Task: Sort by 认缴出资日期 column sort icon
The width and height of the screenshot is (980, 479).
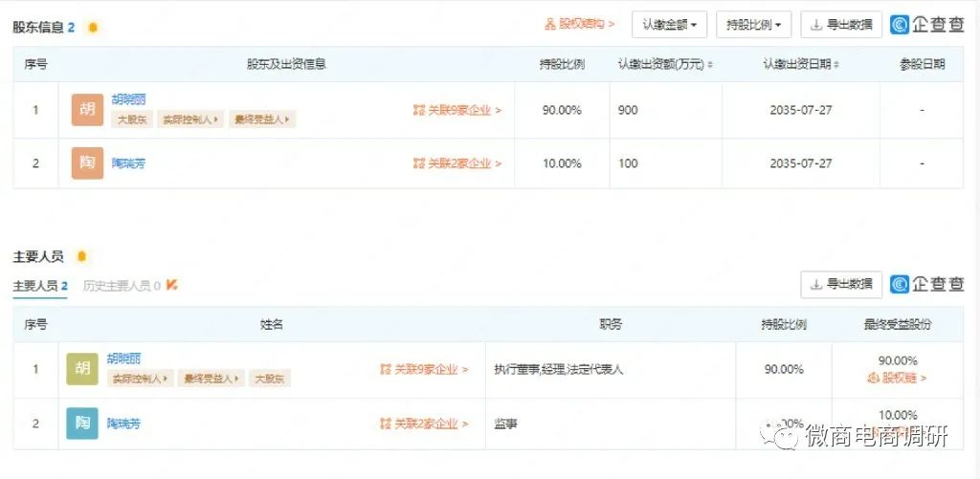Action: 836,65
